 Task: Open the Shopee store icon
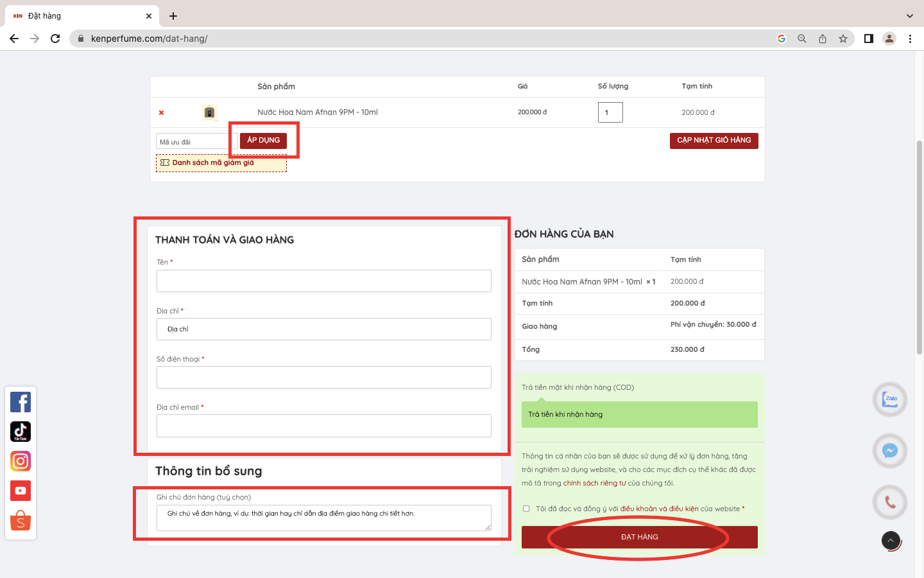[21, 520]
